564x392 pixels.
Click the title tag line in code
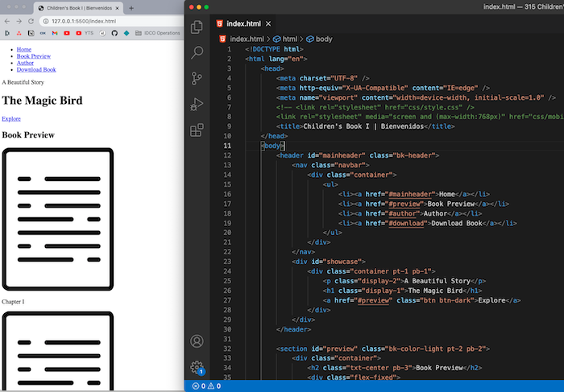(366, 126)
